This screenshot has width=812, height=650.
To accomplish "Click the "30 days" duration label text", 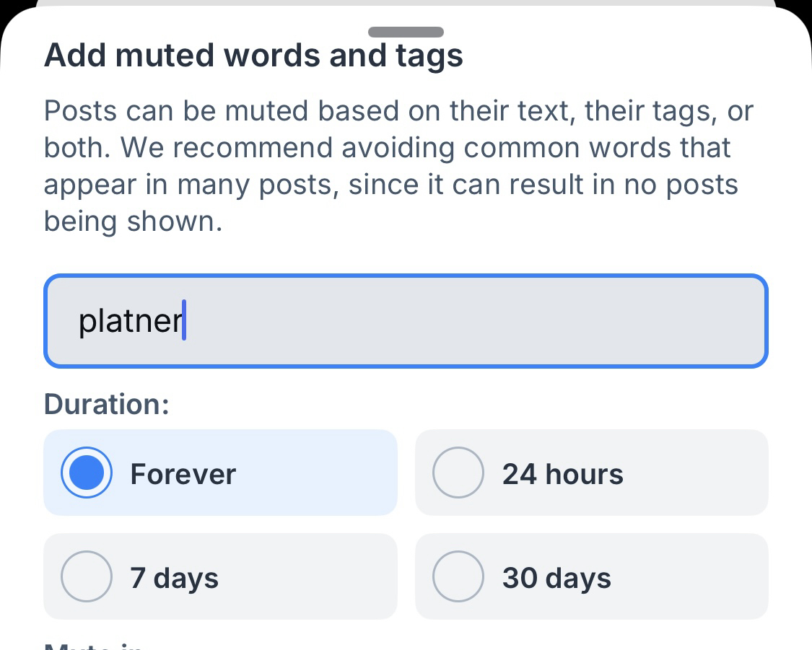I will click(x=556, y=578).
